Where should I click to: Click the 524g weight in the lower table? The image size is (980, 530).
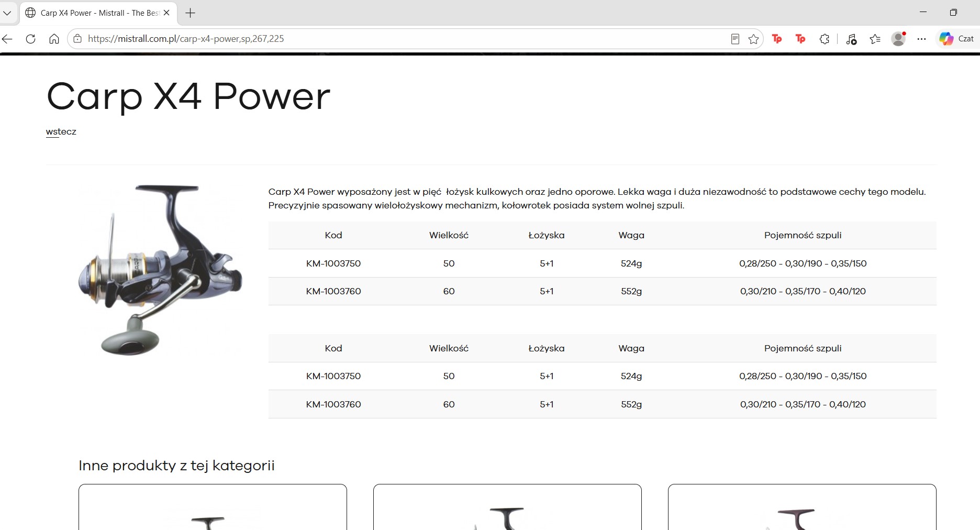[631, 376]
